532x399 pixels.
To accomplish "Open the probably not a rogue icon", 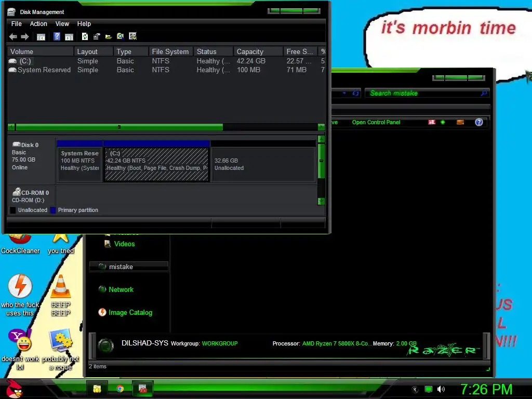I will click(x=61, y=349).
